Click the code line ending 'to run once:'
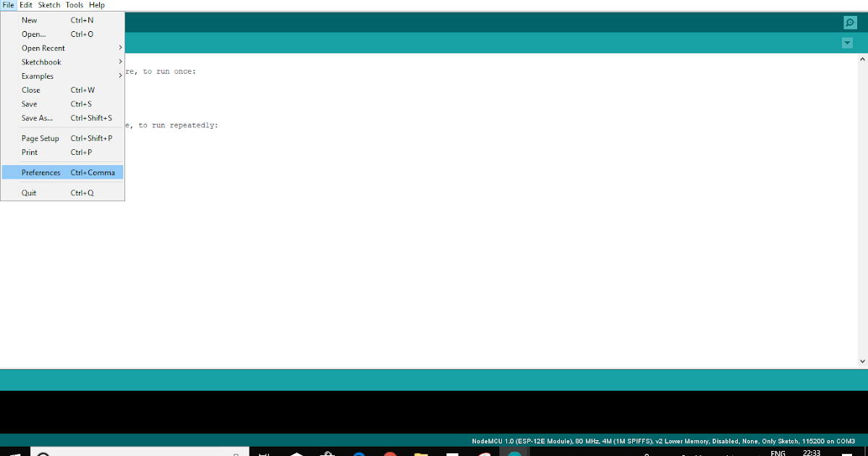Viewport: 868px width, 456px height. [161, 72]
